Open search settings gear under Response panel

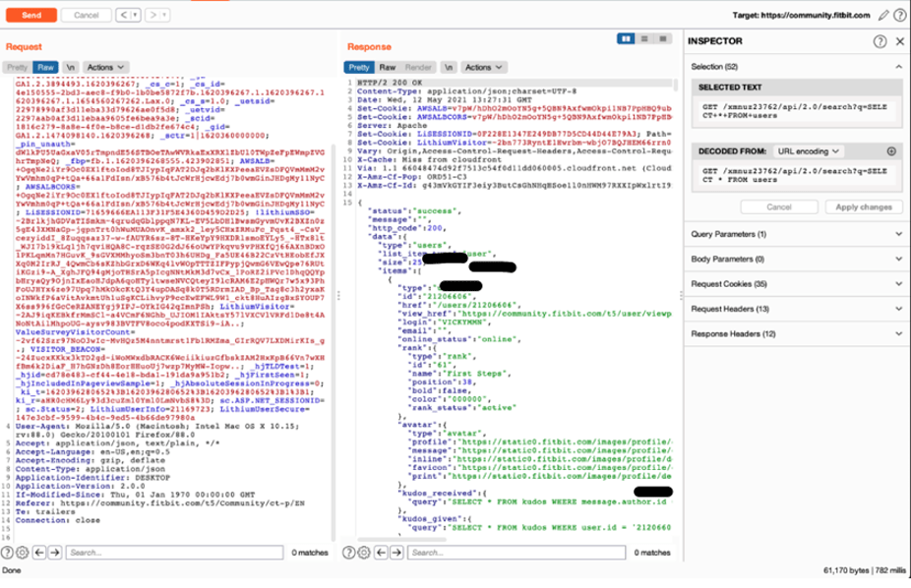[364, 553]
